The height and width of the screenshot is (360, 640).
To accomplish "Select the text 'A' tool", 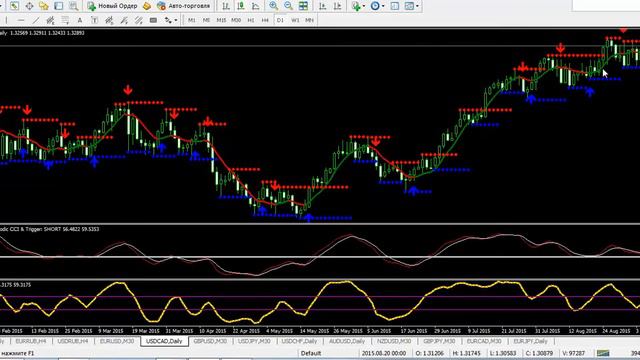I will pyautogui.click(x=80, y=20).
